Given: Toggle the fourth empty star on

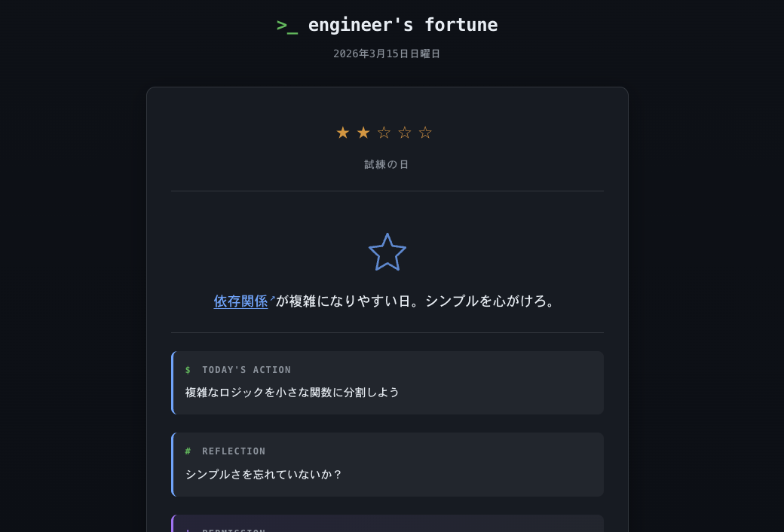Looking at the screenshot, I should coord(404,132).
